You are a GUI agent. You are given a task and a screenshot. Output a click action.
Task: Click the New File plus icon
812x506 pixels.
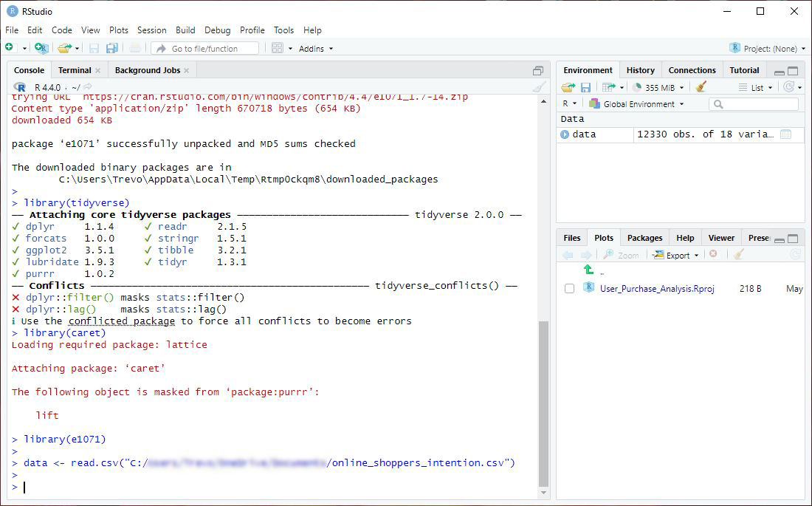pyautogui.click(x=10, y=48)
